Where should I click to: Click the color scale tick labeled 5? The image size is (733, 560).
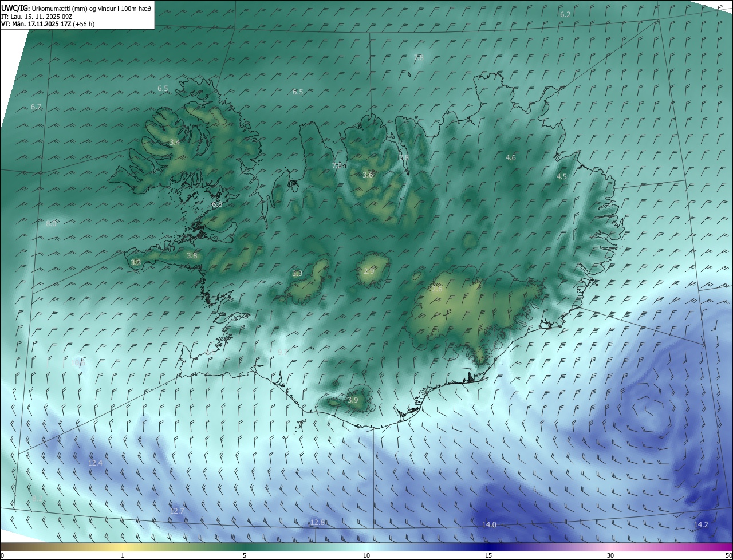[245, 555]
